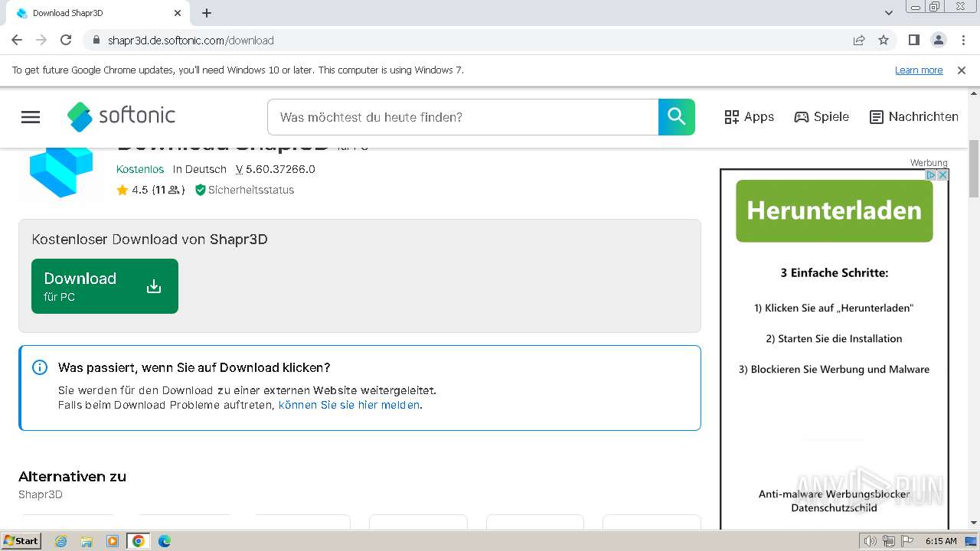Open the tab search dropdown

click(889, 13)
